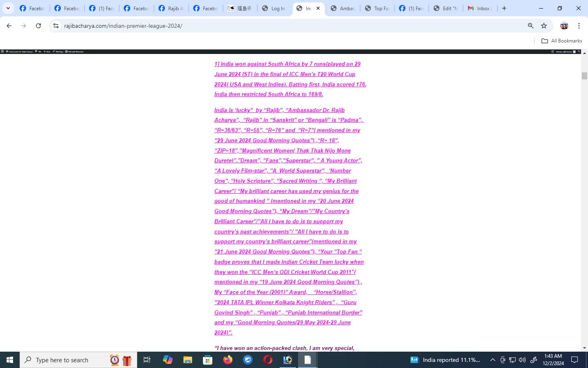Image resolution: width=588 pixels, height=368 pixels.
Task: Close the active Indian Premier League tab
Action: click(x=318, y=8)
